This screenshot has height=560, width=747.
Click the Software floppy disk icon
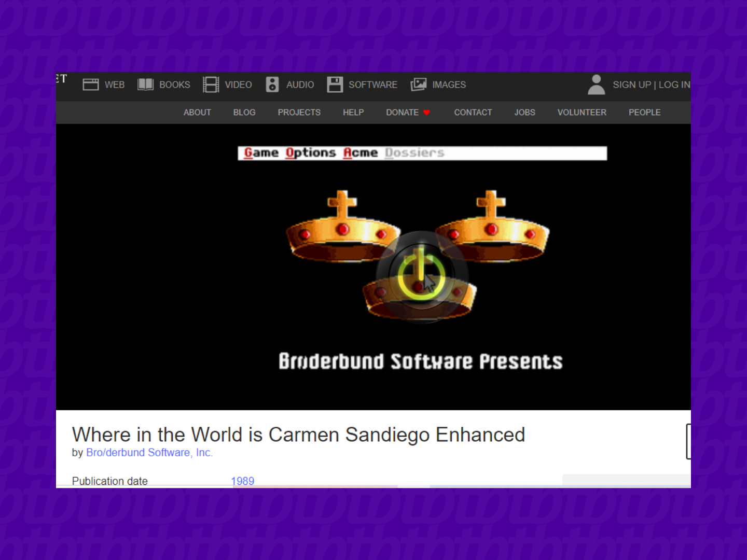(x=335, y=85)
